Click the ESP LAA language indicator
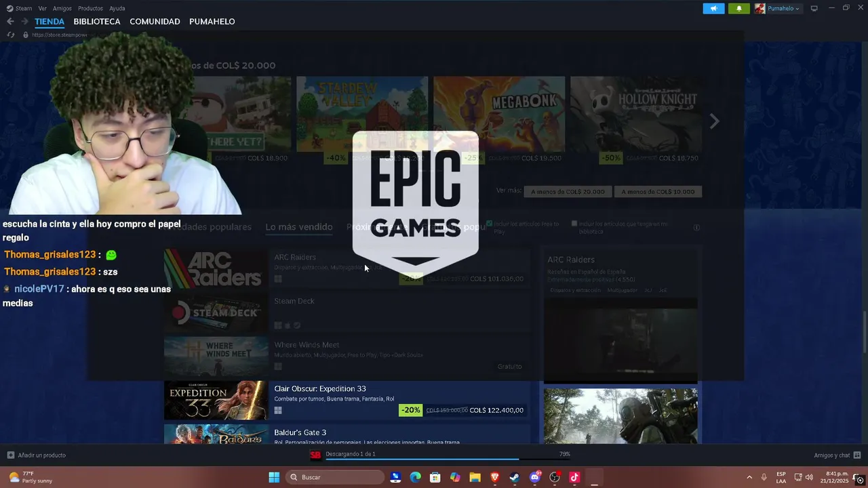The height and width of the screenshot is (488, 868). click(781, 477)
